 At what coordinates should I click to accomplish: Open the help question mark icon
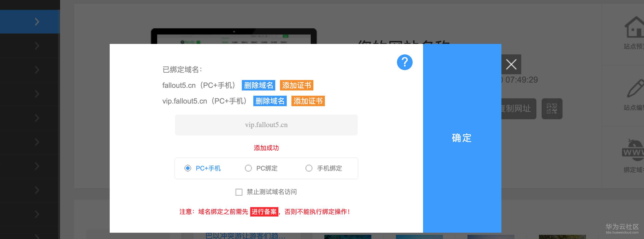404,62
